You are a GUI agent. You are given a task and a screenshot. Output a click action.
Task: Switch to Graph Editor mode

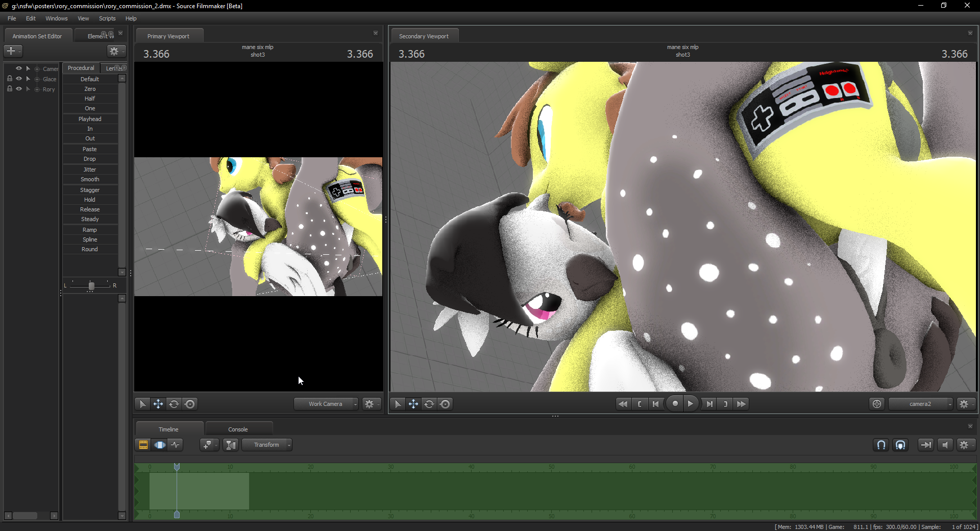coord(176,445)
